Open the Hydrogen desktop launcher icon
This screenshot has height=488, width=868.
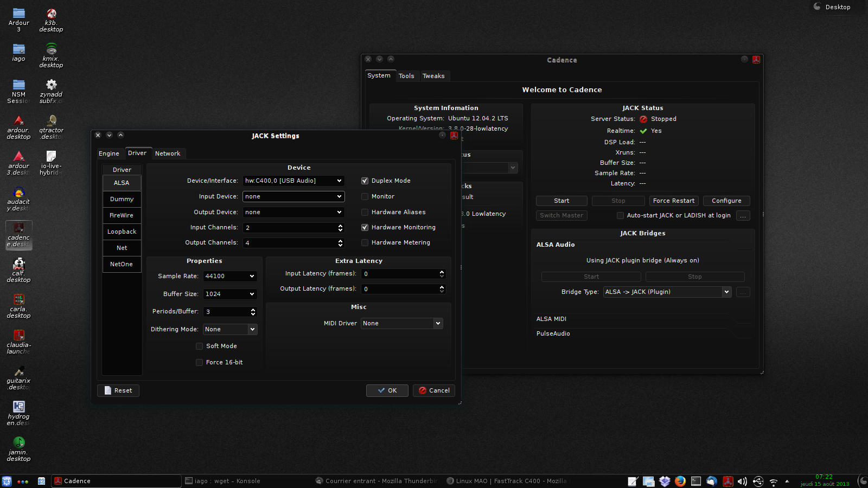tap(18, 407)
